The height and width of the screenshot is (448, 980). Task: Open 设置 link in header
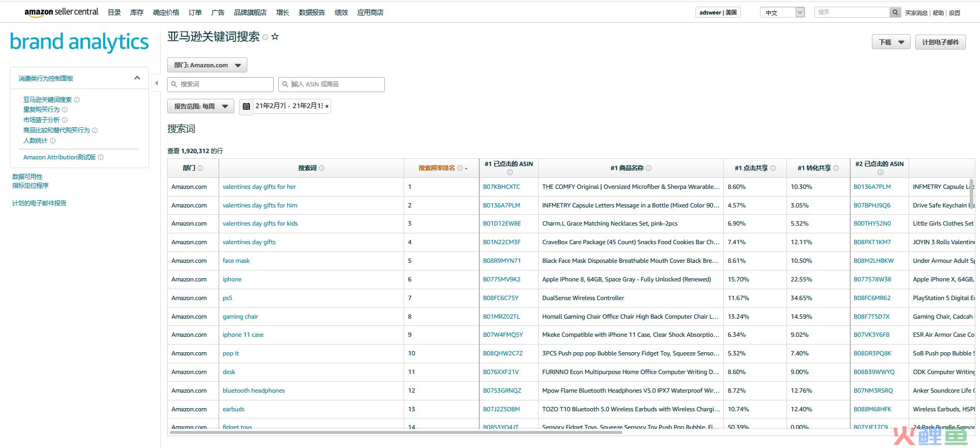(x=955, y=13)
